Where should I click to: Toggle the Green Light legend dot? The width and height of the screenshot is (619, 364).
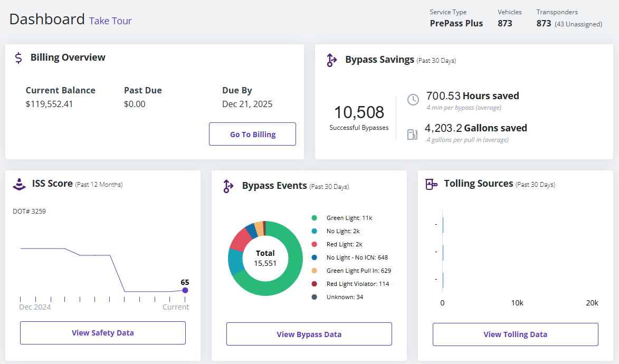coord(315,218)
